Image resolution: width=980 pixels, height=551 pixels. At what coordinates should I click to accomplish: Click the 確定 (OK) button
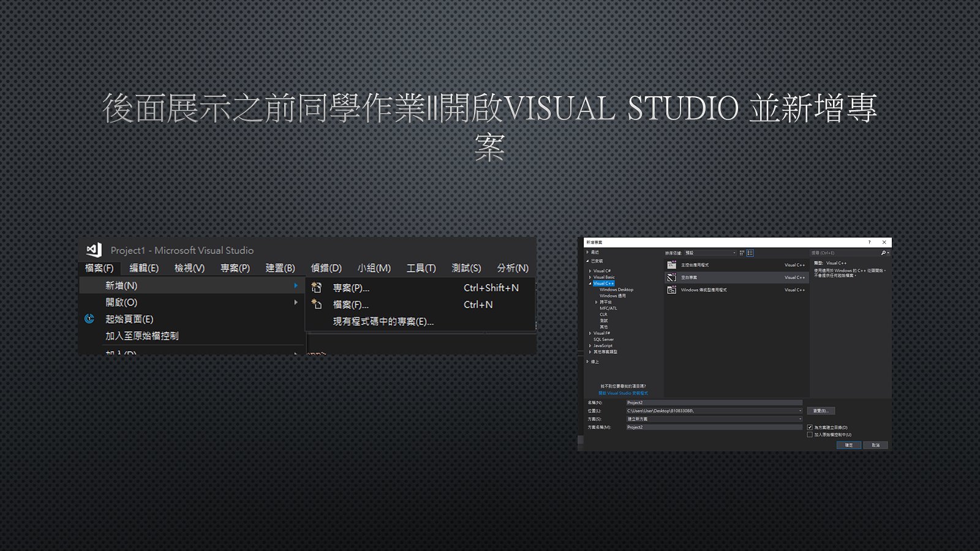click(x=849, y=445)
